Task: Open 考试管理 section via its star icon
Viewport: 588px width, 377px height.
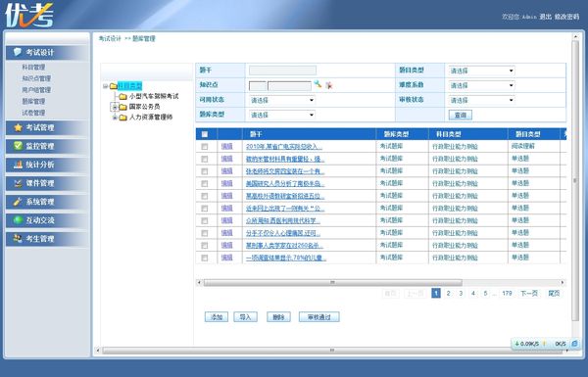Action: point(18,127)
